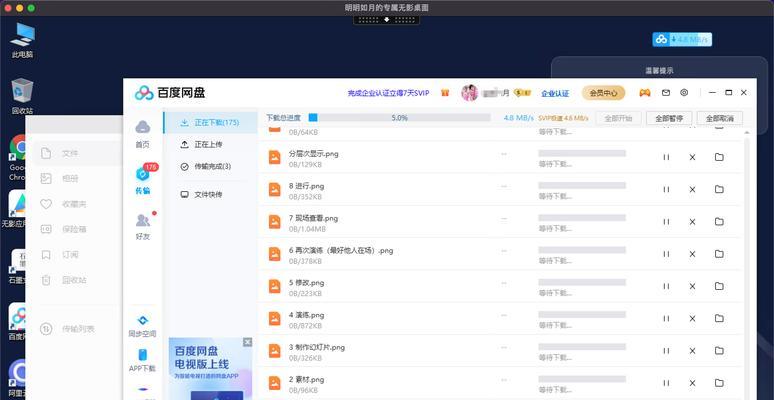
Task: Cancel download of 6 再次演练 png file
Action: [x=692, y=254]
